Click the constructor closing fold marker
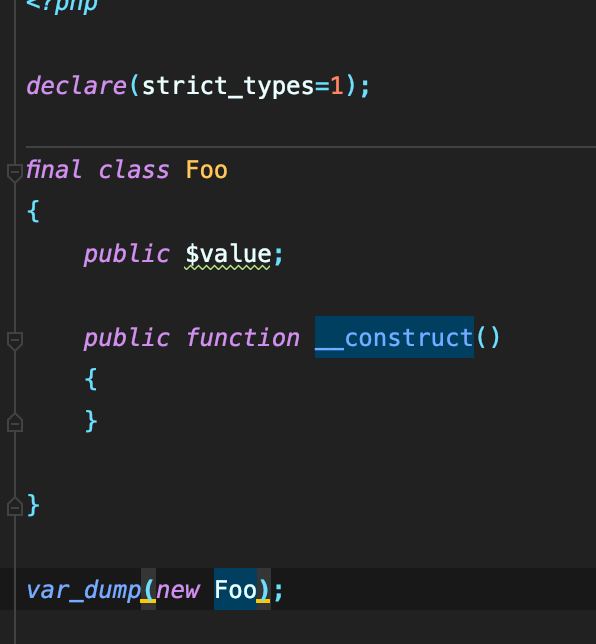The width and height of the screenshot is (596, 644). tap(15, 423)
